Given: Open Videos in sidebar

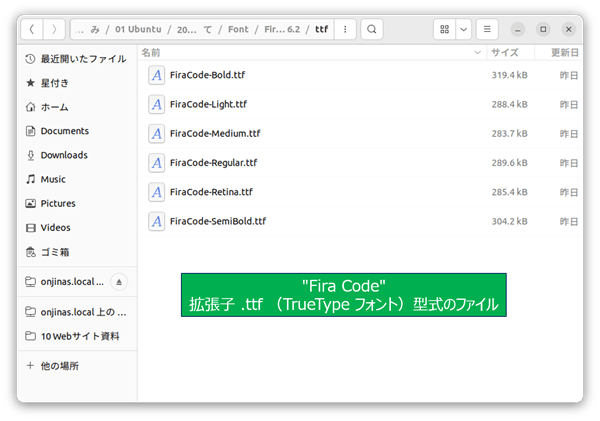Looking at the screenshot, I should [77, 228].
